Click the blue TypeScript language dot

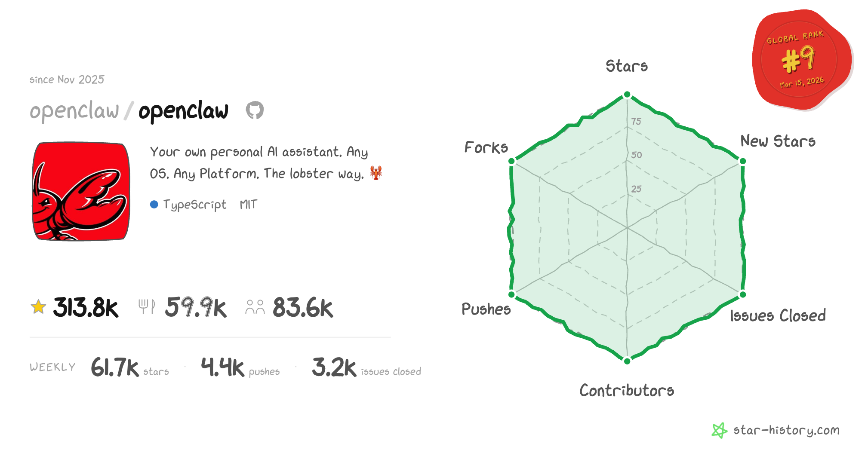pyautogui.click(x=154, y=205)
